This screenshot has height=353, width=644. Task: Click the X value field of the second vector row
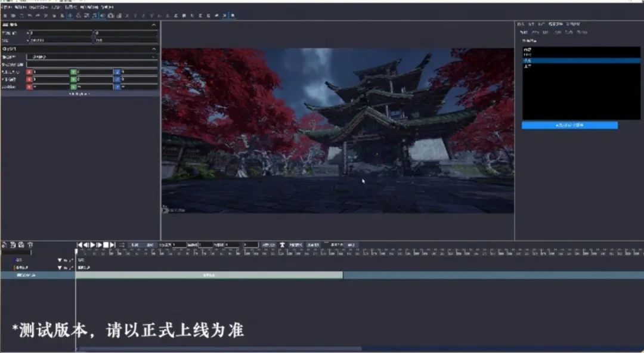pyautogui.click(x=51, y=79)
